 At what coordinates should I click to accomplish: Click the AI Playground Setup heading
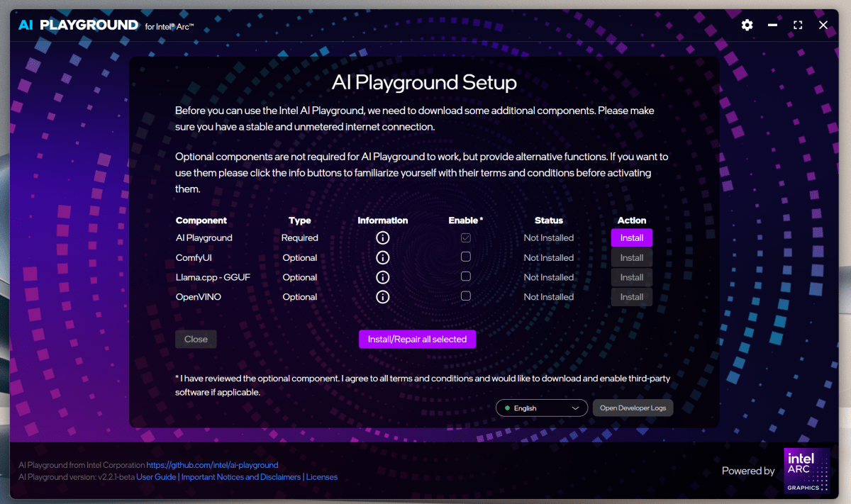click(424, 82)
